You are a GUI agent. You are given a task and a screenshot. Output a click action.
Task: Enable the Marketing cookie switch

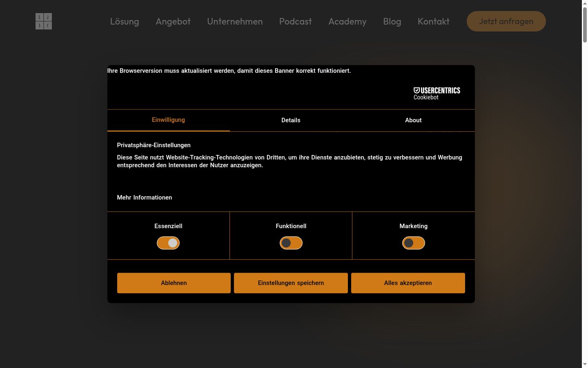point(414,243)
